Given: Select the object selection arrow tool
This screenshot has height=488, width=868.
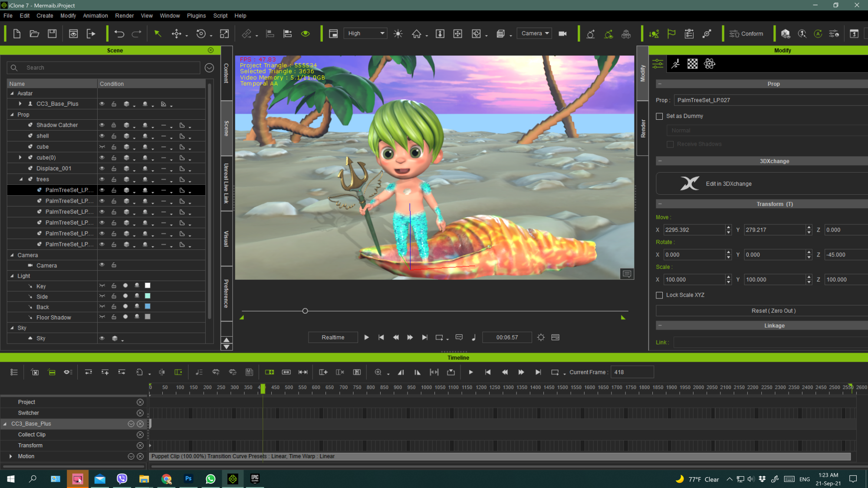Looking at the screenshot, I should click(158, 34).
